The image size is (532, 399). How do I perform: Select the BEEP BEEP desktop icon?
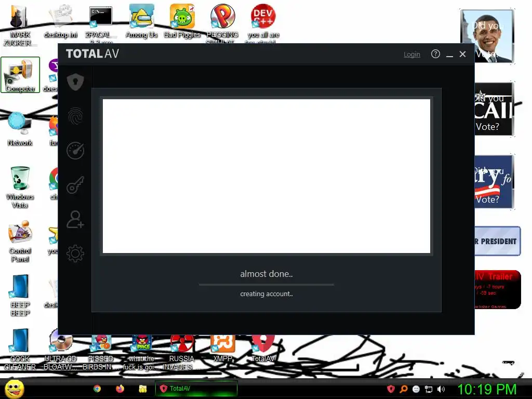pos(20,295)
